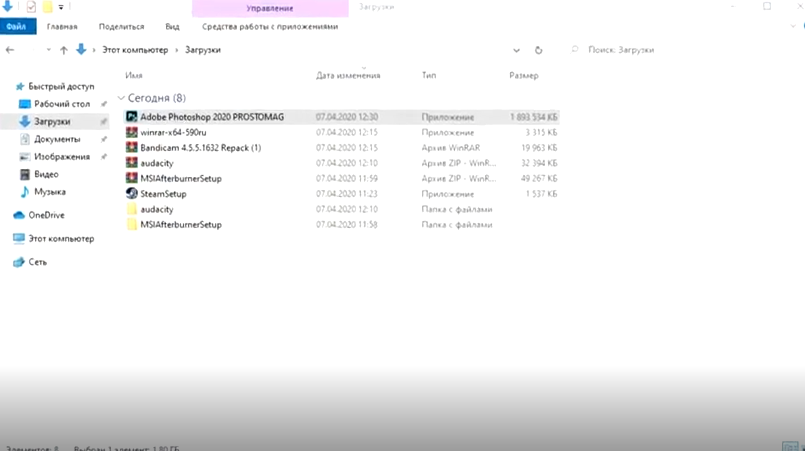Refresh the Загрузки folder

point(538,50)
